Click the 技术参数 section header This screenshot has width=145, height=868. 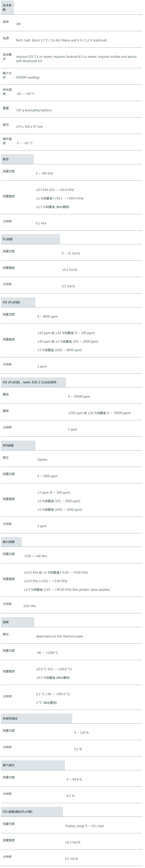point(7,7)
